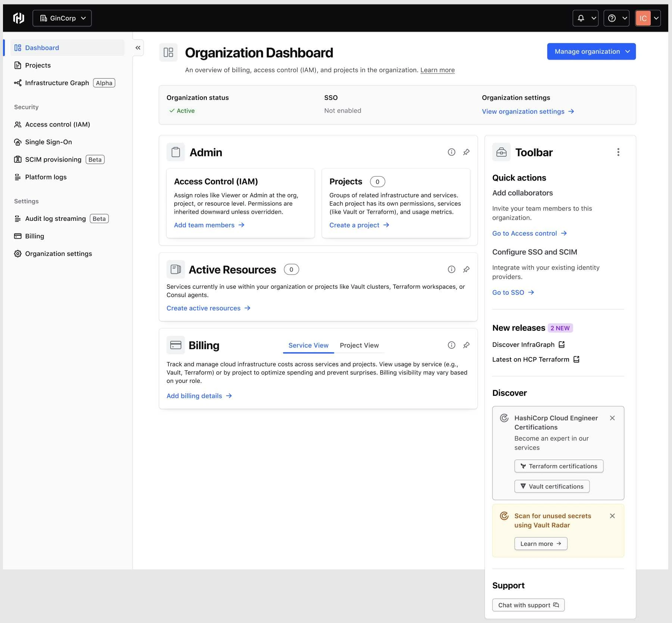Click the Certifications card badge icon
This screenshot has width=672, height=623.
(x=504, y=418)
